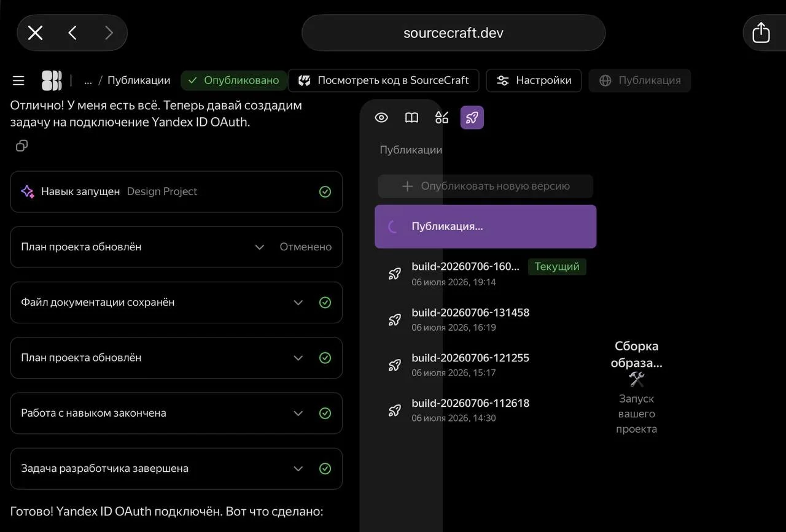Screen dimensions: 786x532
Task: Open breadcrumb ellipsis menu
Action: (x=88, y=80)
